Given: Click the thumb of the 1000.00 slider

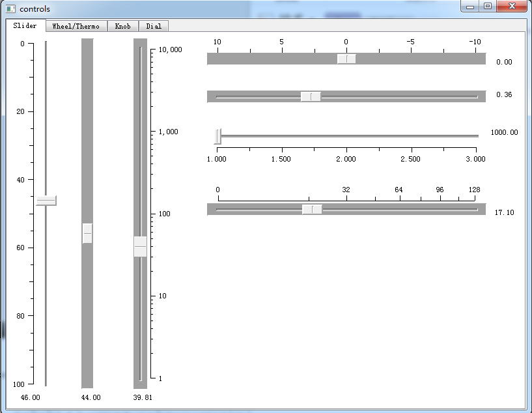Looking at the screenshot, I should point(217,136).
